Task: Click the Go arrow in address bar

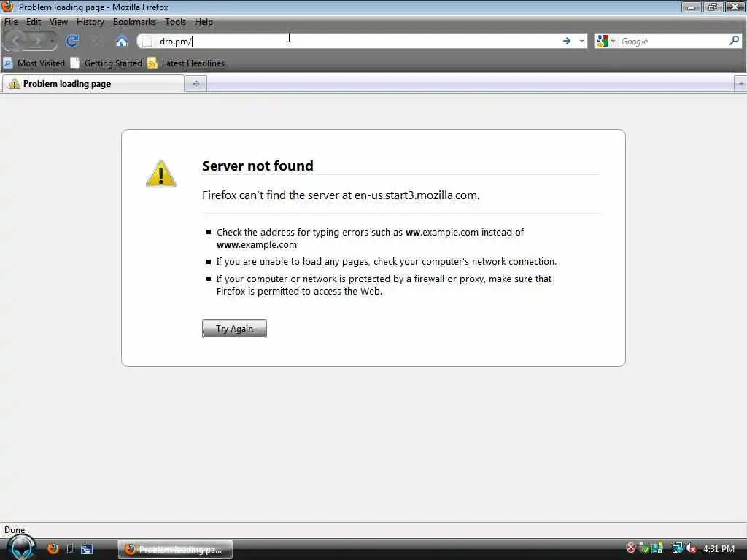Action: tap(566, 41)
